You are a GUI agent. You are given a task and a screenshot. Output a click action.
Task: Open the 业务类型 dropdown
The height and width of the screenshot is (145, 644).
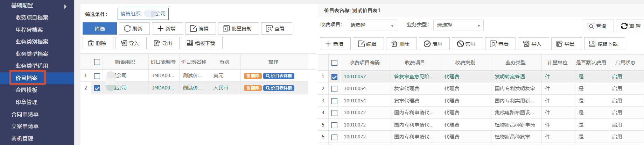(x=458, y=25)
